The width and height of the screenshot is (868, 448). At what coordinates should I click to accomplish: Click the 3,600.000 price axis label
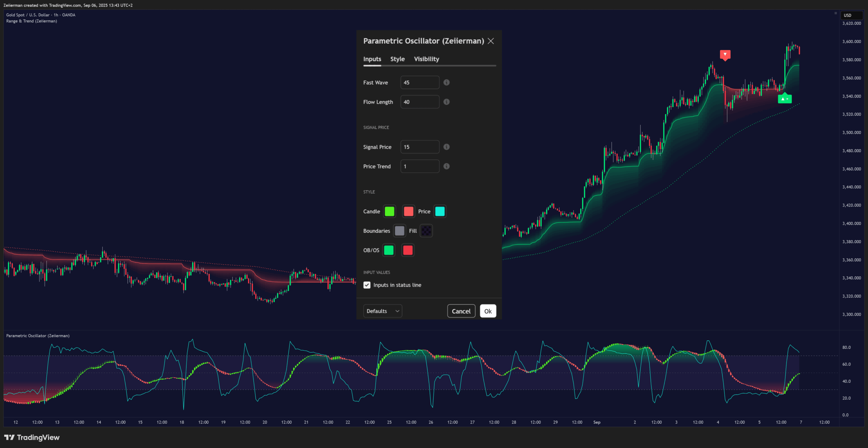(x=851, y=41)
